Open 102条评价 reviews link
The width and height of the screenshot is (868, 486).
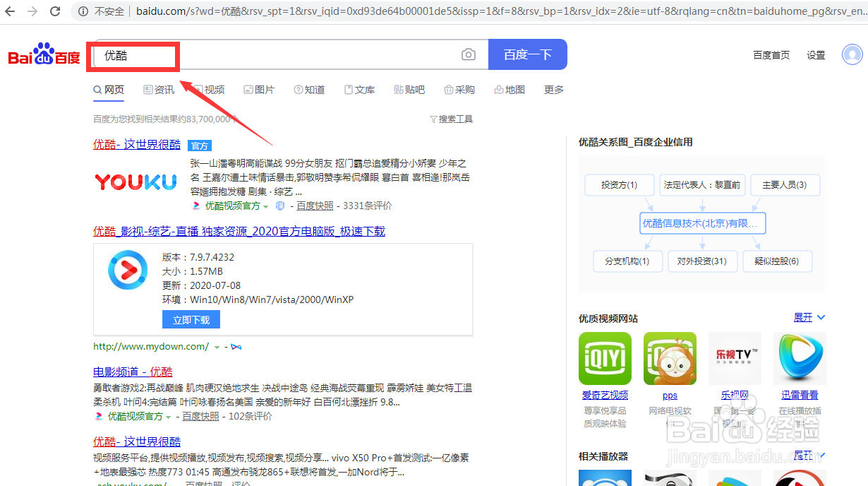click(250, 416)
